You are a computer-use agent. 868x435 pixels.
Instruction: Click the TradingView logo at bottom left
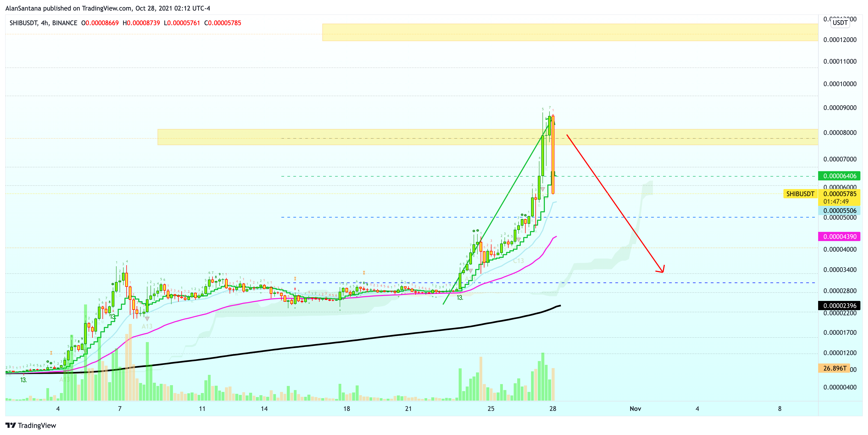click(31, 425)
